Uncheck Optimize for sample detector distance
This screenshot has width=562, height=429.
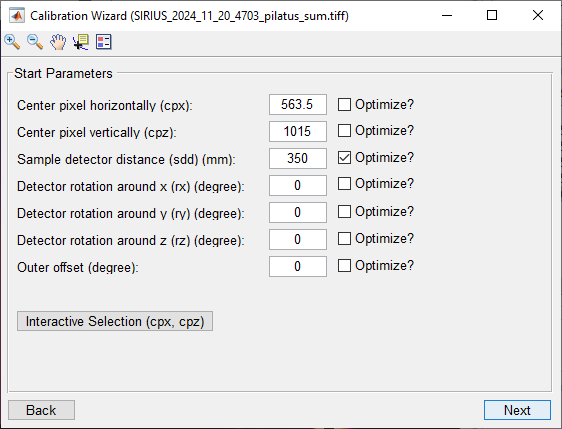click(x=344, y=157)
